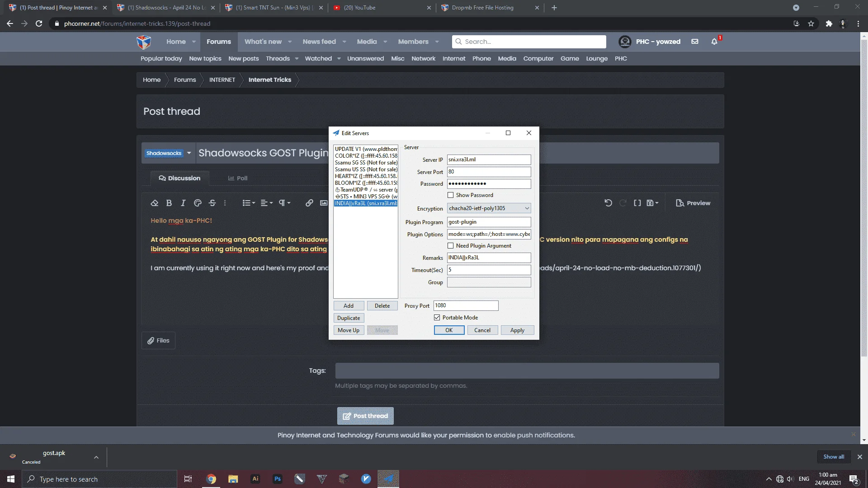Click Cancel in Edit Servers dialog
The height and width of the screenshot is (488, 868).
point(482,330)
